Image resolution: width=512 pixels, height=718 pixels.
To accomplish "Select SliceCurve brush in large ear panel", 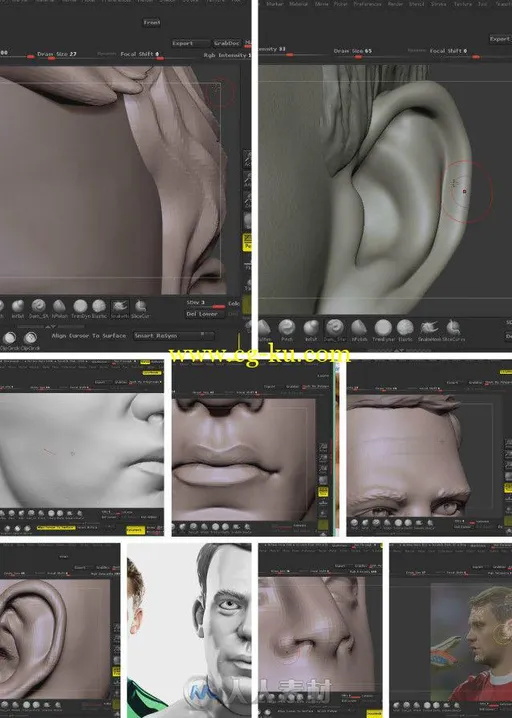I will coord(453,330).
